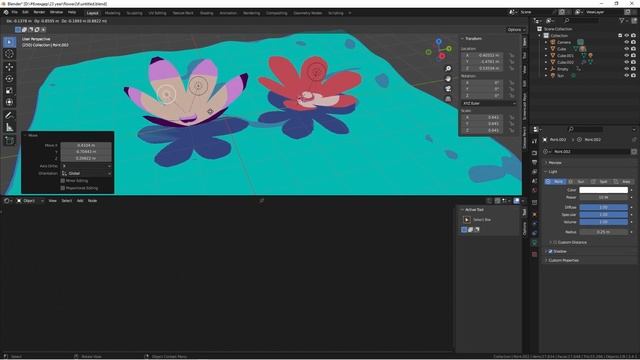Collapse the Collection in outliner

(x=540, y=36)
